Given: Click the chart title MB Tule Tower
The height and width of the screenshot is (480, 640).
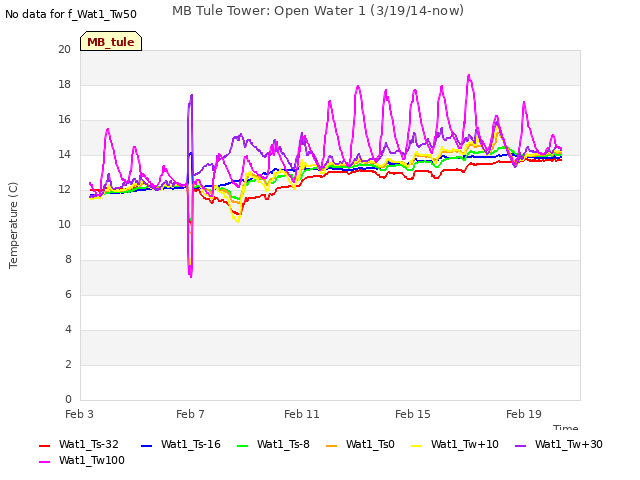Looking at the screenshot, I should [x=318, y=11].
